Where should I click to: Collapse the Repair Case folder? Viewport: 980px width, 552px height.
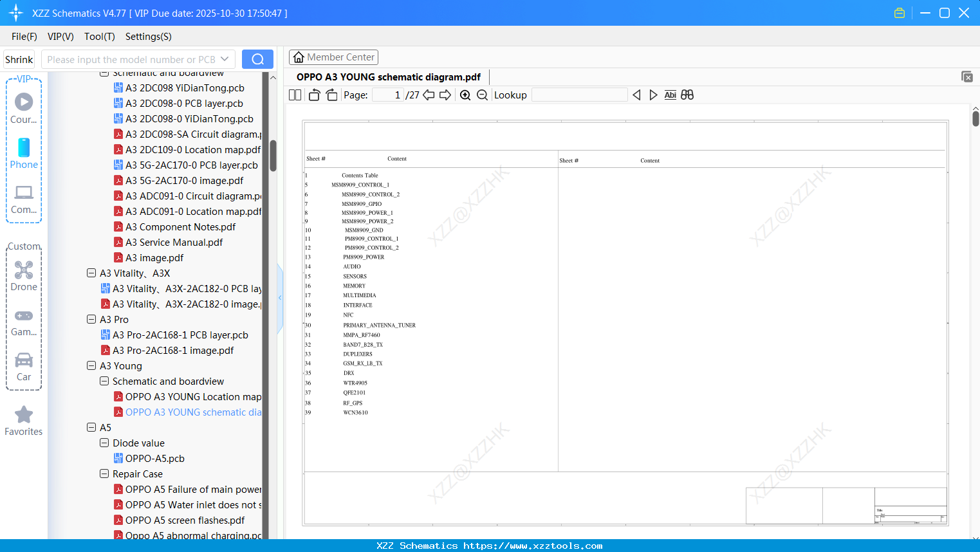pyautogui.click(x=104, y=474)
